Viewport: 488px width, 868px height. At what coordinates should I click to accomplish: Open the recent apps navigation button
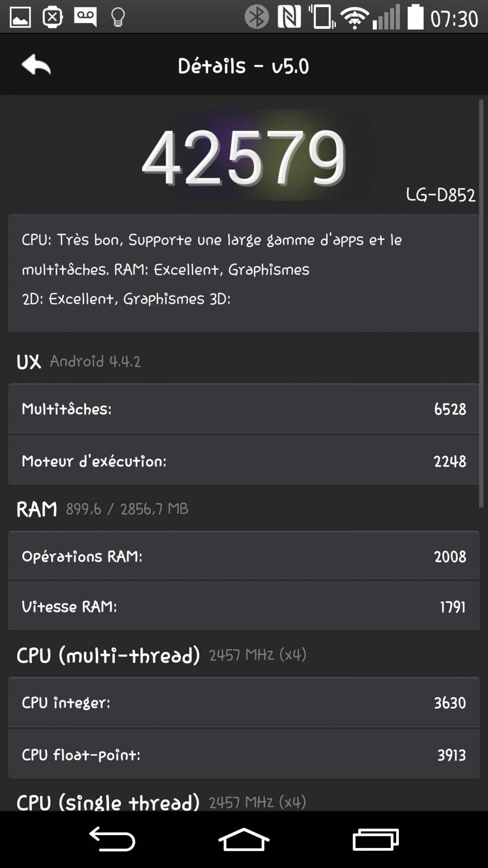(376, 839)
